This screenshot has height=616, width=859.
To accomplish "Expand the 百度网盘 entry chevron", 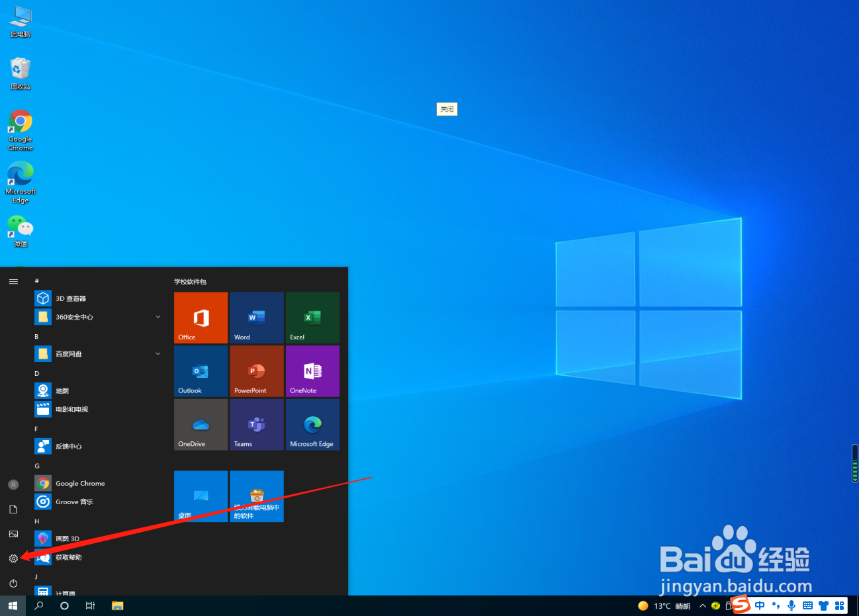I will 158,353.
